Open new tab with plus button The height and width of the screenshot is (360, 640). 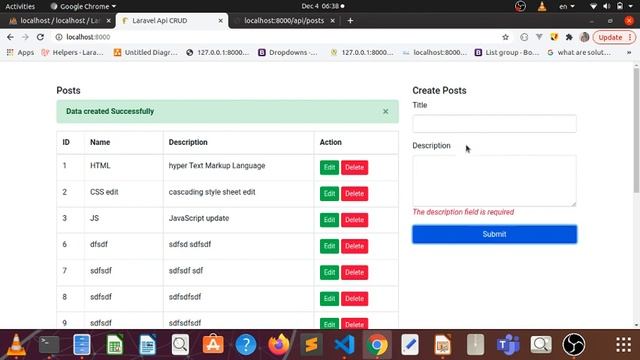[x=350, y=20]
